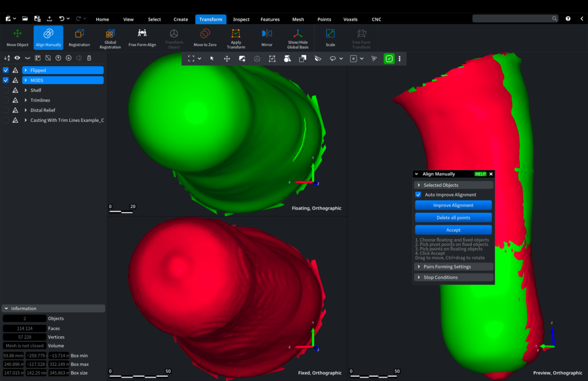
Task: Expand the Selected Objects section
Action: [453, 185]
